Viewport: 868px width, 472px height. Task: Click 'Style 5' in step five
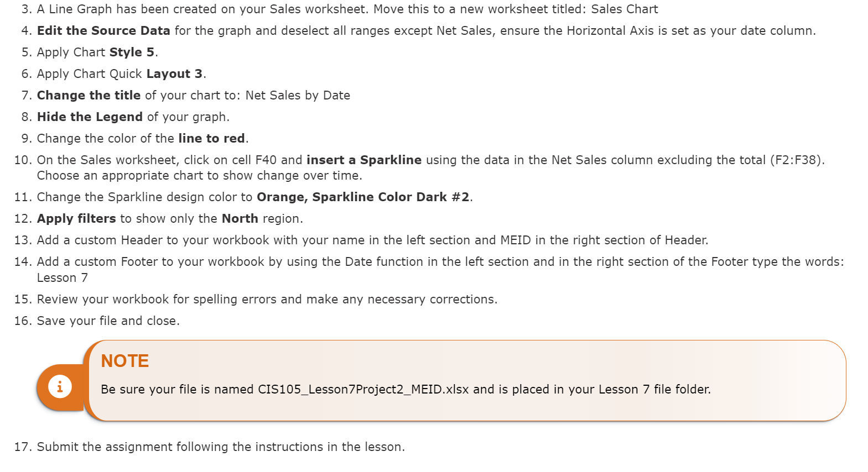coord(132,52)
